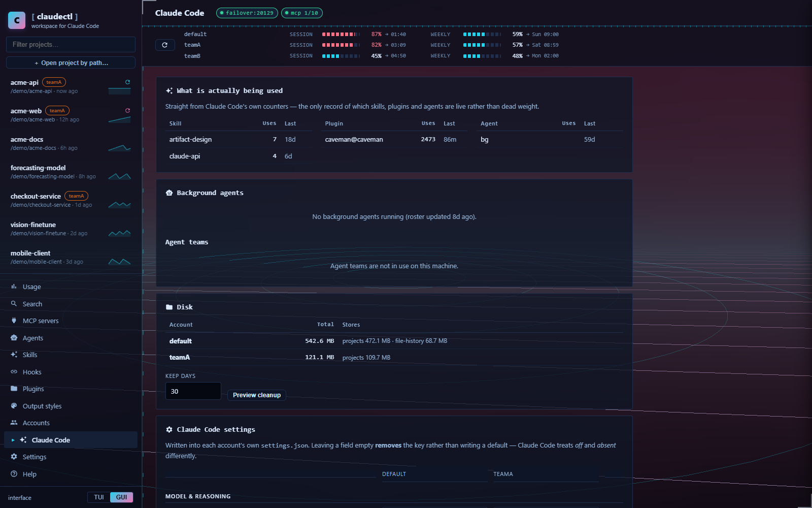Click the mcp 1/10 status badge
Viewport: 812px width, 508px height.
pyautogui.click(x=302, y=13)
